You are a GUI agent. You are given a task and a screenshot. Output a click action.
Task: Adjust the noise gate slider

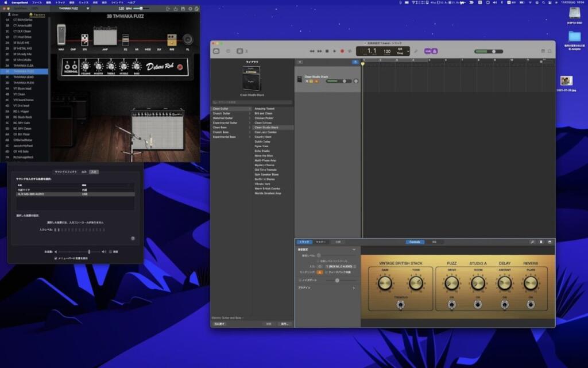coord(341,280)
